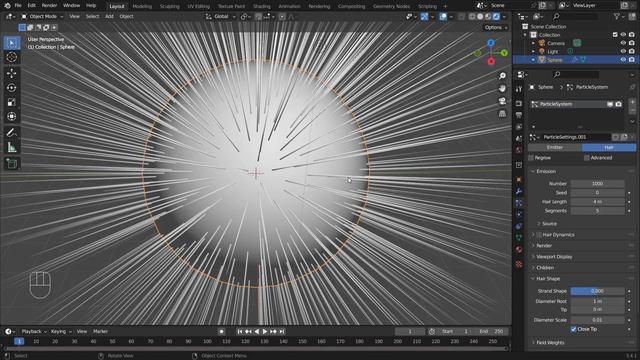Uncheck the Close Tip checkbox
This screenshot has height=360, width=640.
point(573,329)
